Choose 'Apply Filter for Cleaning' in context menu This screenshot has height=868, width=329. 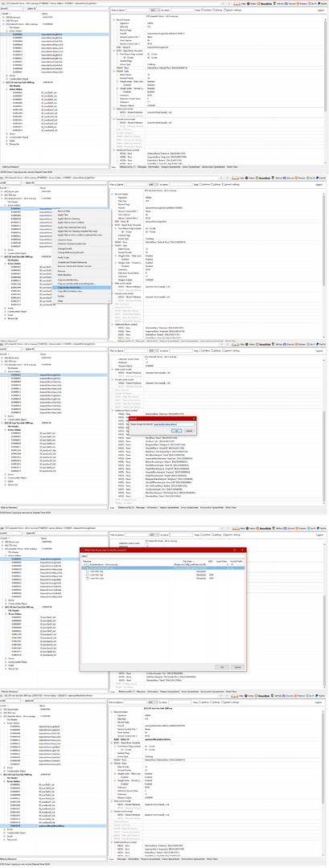point(68,219)
